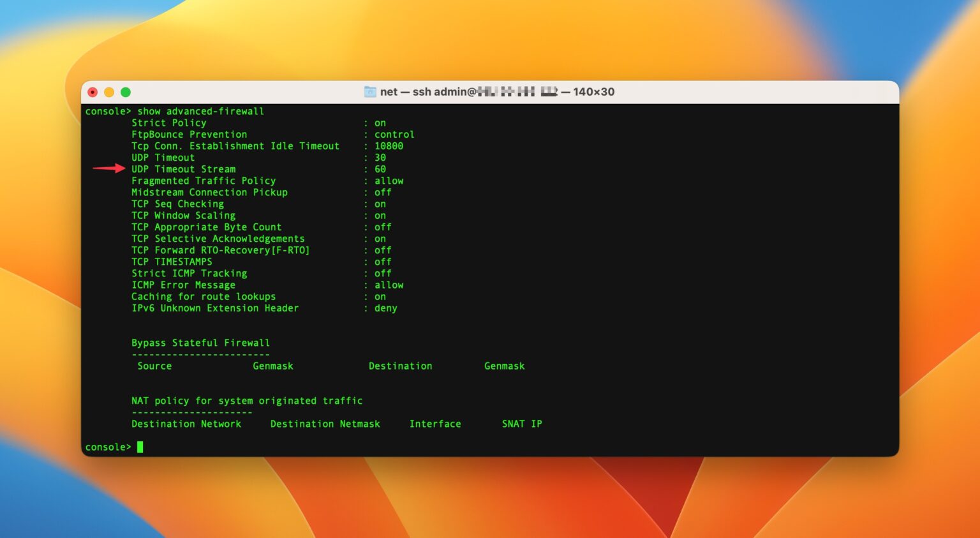Click the NAT policy for system originated traffic heading
Viewport: 980px width, 538px height.
[x=246, y=400]
